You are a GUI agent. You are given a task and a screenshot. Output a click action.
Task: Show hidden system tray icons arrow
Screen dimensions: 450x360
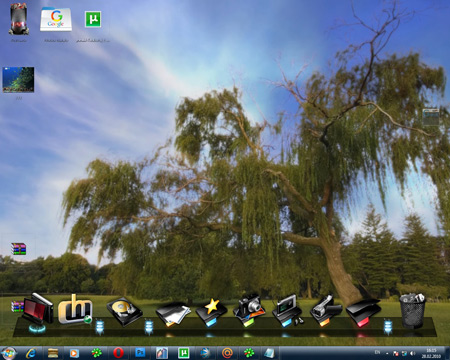coord(387,353)
